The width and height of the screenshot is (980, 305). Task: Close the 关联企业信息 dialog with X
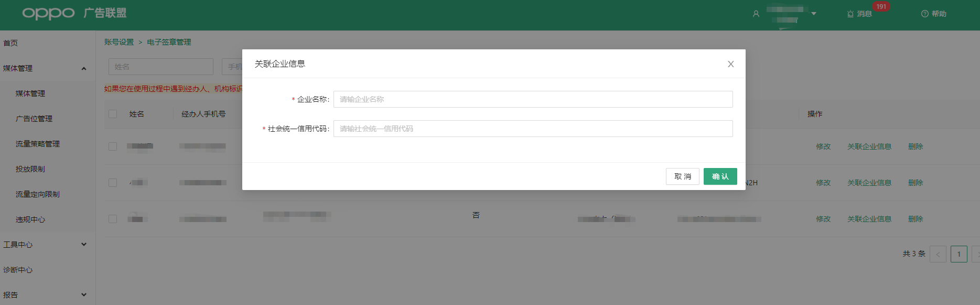pos(730,64)
